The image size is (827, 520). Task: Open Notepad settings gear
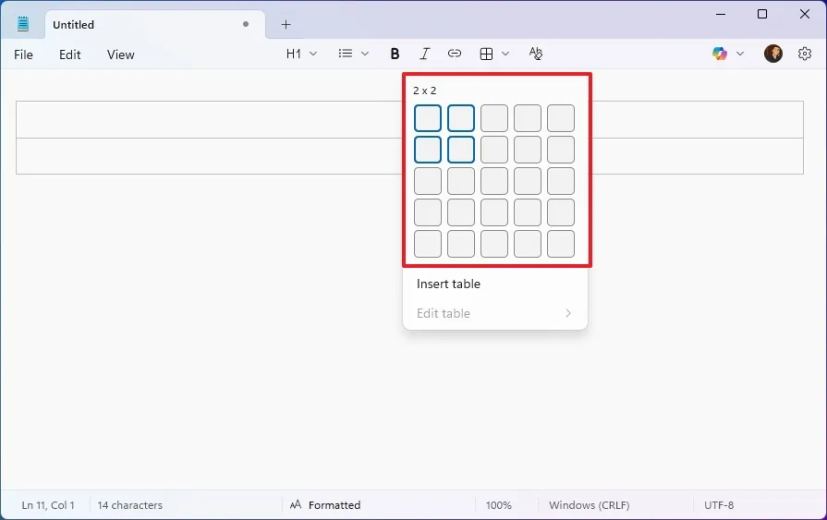point(805,54)
